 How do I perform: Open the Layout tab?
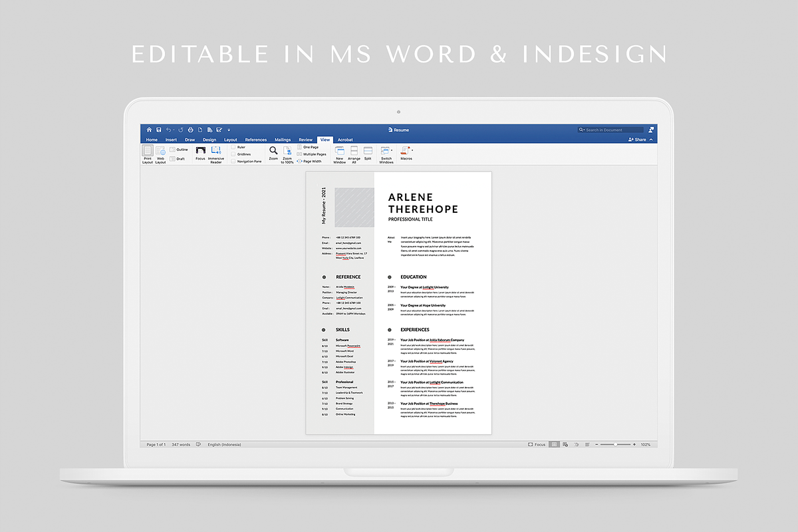[x=231, y=140]
